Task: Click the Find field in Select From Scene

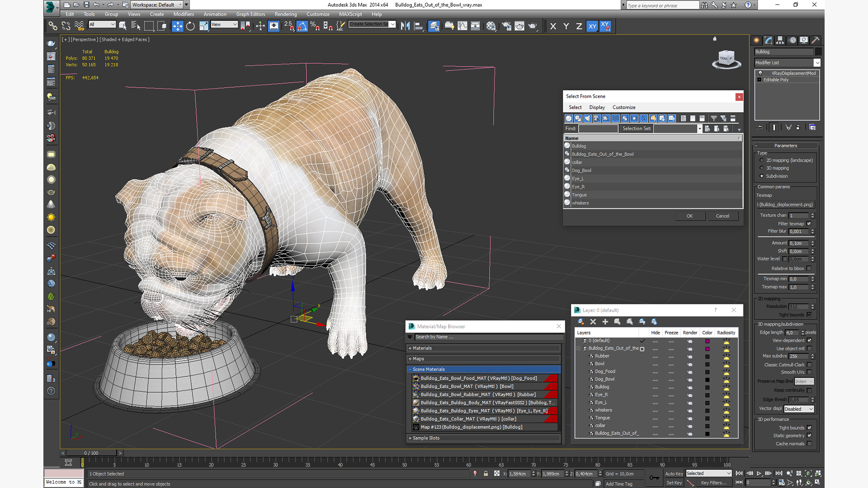Action: (x=598, y=129)
